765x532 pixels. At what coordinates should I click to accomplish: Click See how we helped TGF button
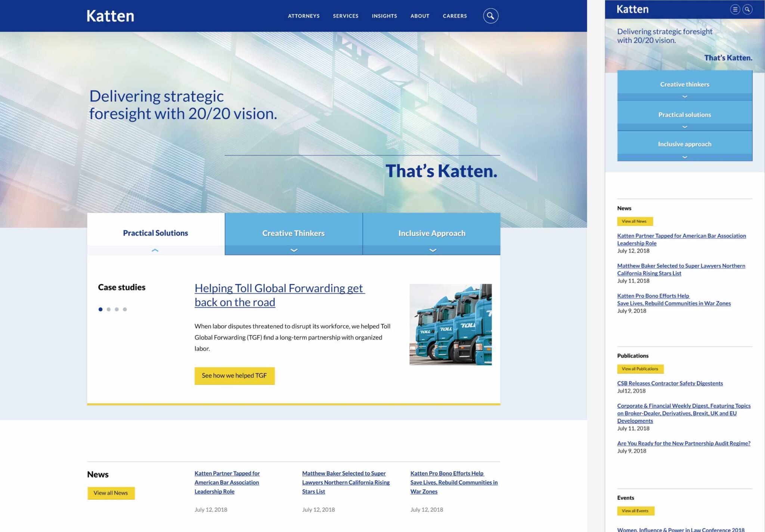tap(235, 376)
